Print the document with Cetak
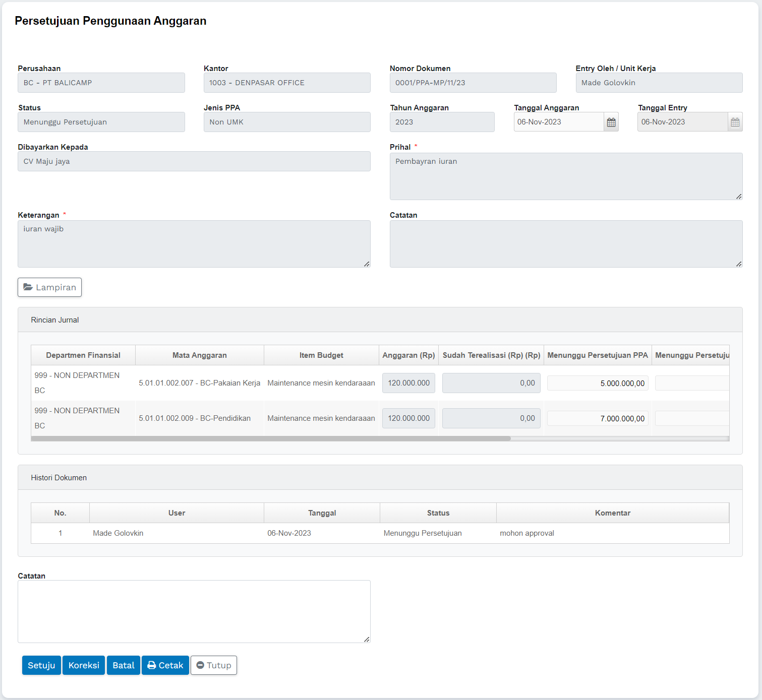This screenshot has height=700, width=762. pos(165,665)
